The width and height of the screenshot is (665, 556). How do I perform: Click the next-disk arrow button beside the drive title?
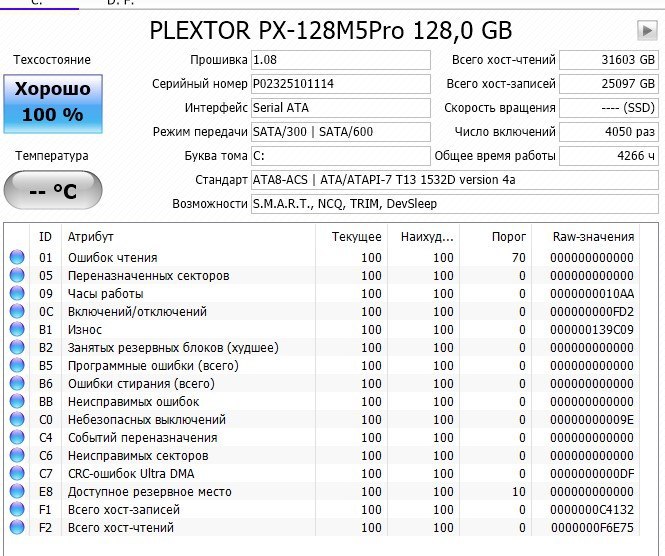[x=647, y=31]
